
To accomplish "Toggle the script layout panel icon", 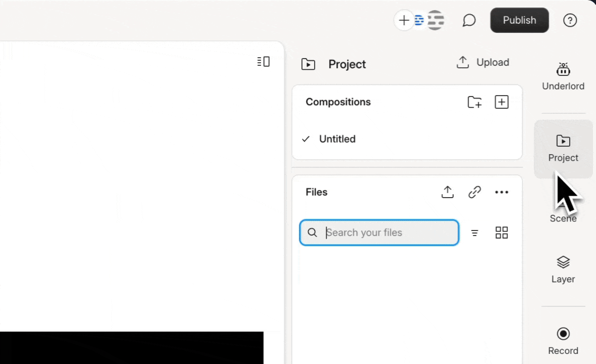I will point(264,62).
